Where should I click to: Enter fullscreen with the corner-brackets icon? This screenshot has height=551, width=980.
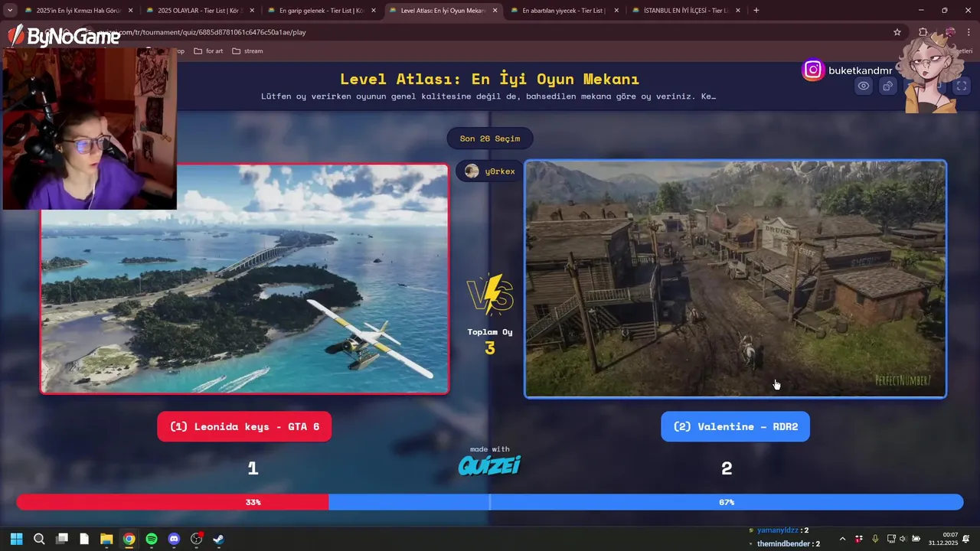[962, 86]
